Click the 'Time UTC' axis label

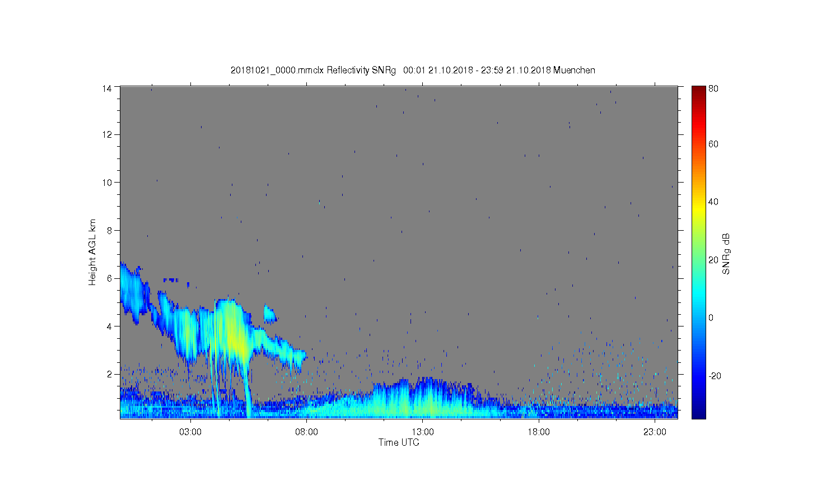tap(399, 442)
